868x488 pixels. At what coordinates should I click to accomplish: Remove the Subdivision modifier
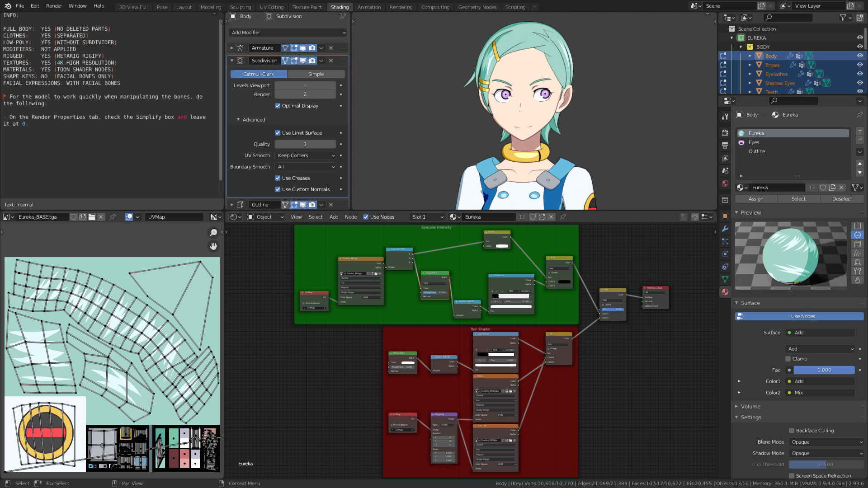click(330, 61)
